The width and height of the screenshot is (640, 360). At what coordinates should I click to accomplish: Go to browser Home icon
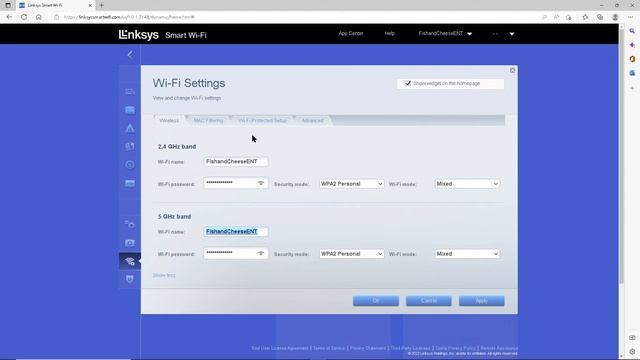pyautogui.click(x=39, y=17)
